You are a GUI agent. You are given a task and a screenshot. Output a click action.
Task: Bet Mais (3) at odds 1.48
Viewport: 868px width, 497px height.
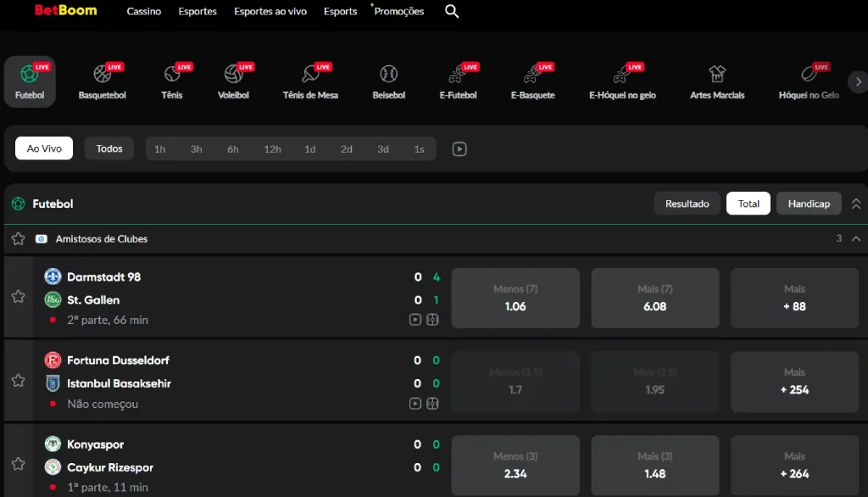click(x=655, y=466)
